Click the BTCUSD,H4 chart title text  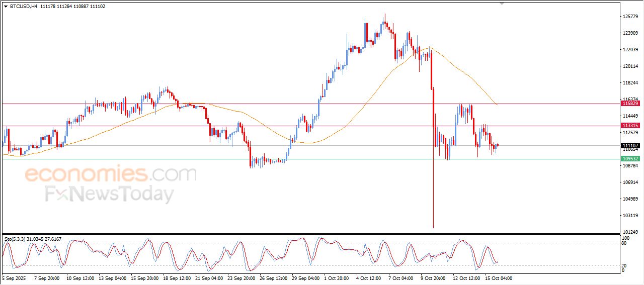click(x=24, y=6)
